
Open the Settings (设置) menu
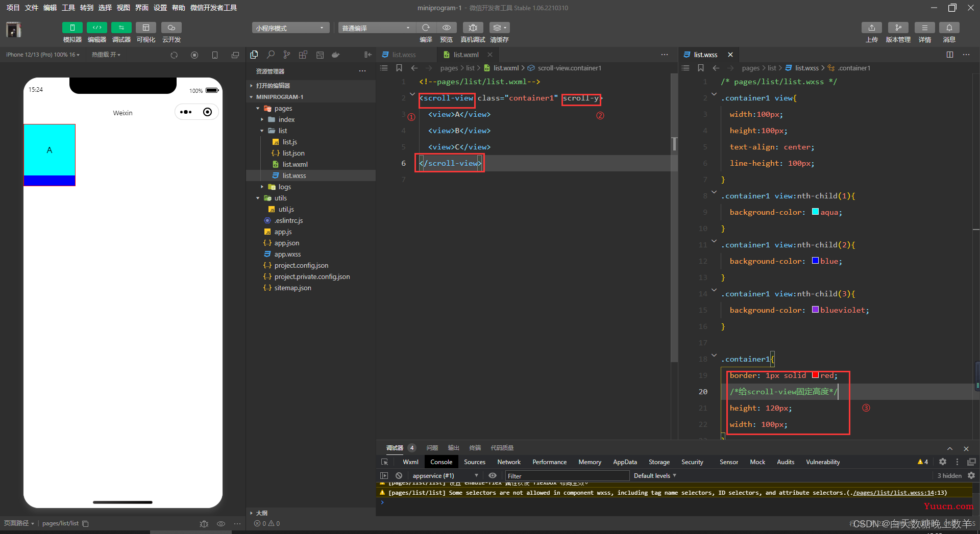160,8
